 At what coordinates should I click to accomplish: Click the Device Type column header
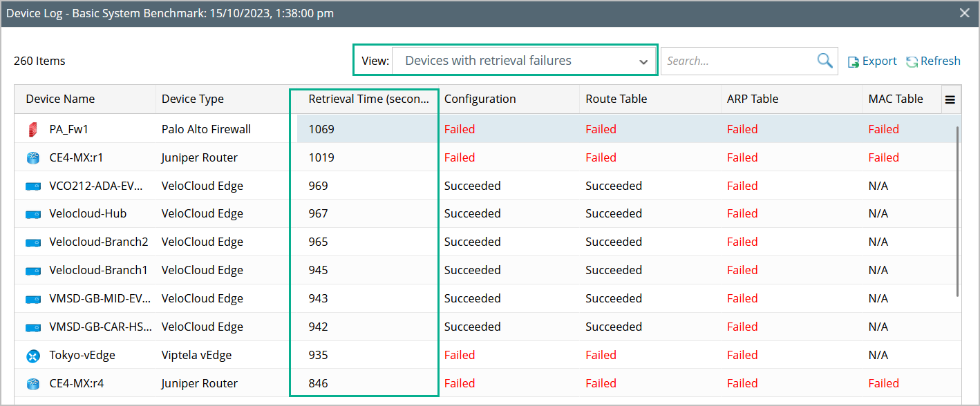193,99
